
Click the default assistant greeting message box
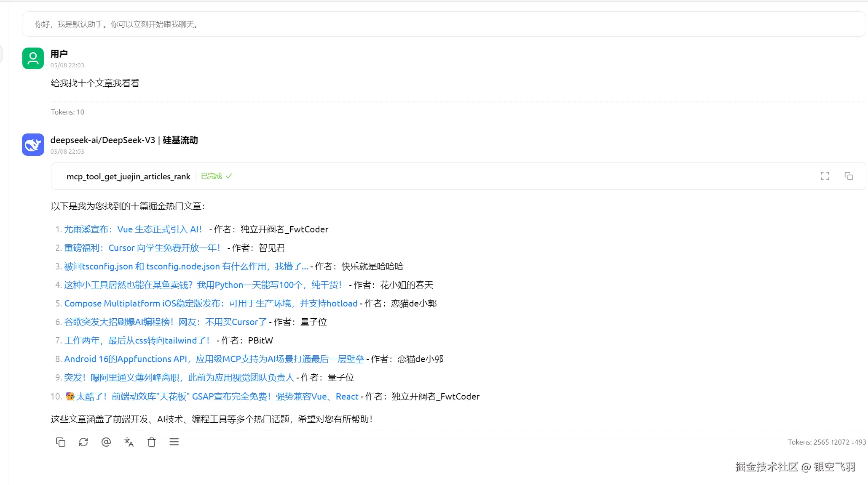(x=444, y=24)
